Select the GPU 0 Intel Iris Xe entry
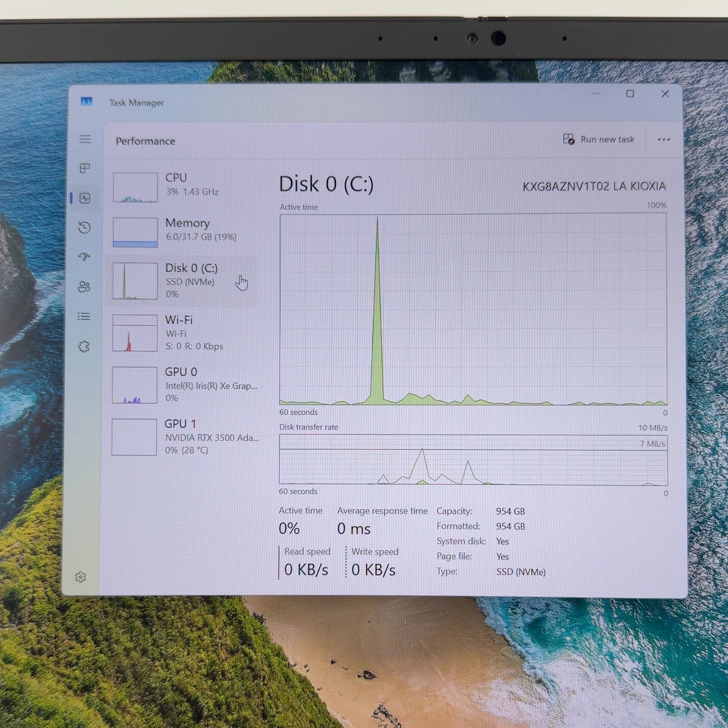Image resolution: width=728 pixels, height=728 pixels. pos(182,385)
